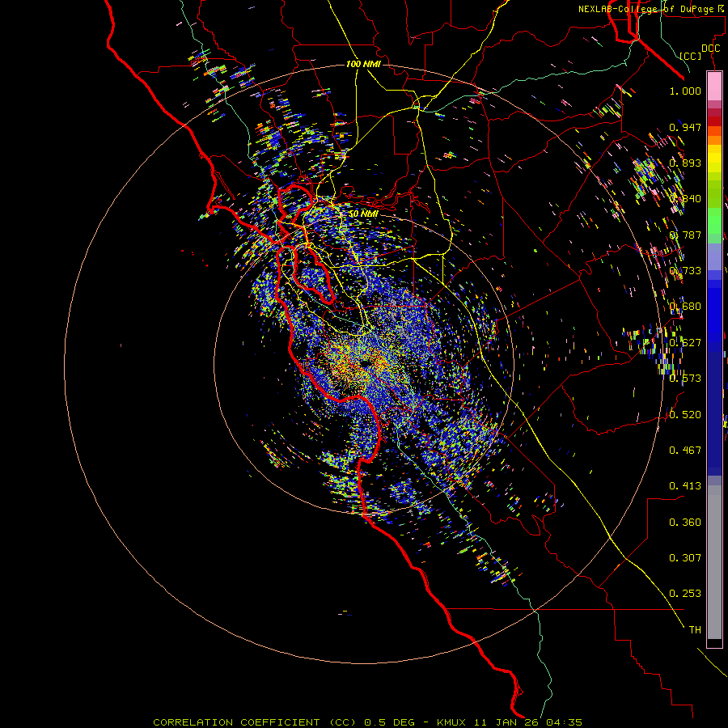Click the 0.947 scale value
728x728 pixels.
click(x=685, y=127)
